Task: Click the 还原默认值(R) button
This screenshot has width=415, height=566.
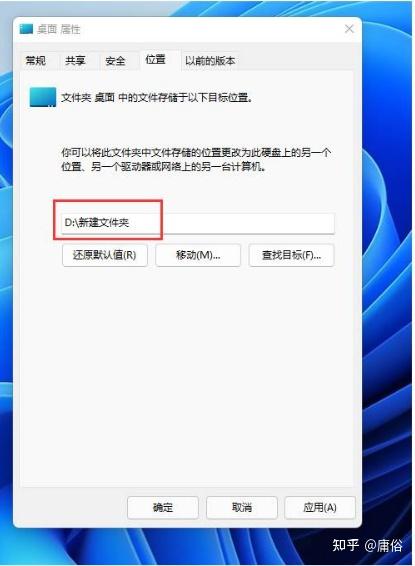Action: coord(105,255)
